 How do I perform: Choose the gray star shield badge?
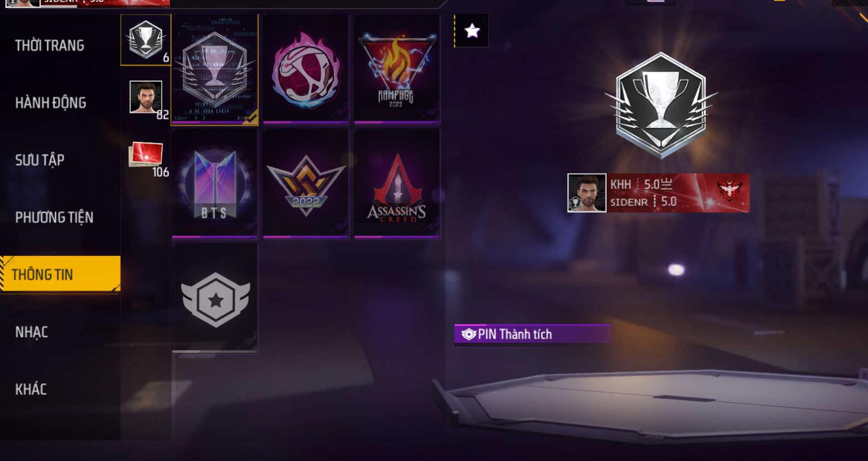click(x=215, y=298)
